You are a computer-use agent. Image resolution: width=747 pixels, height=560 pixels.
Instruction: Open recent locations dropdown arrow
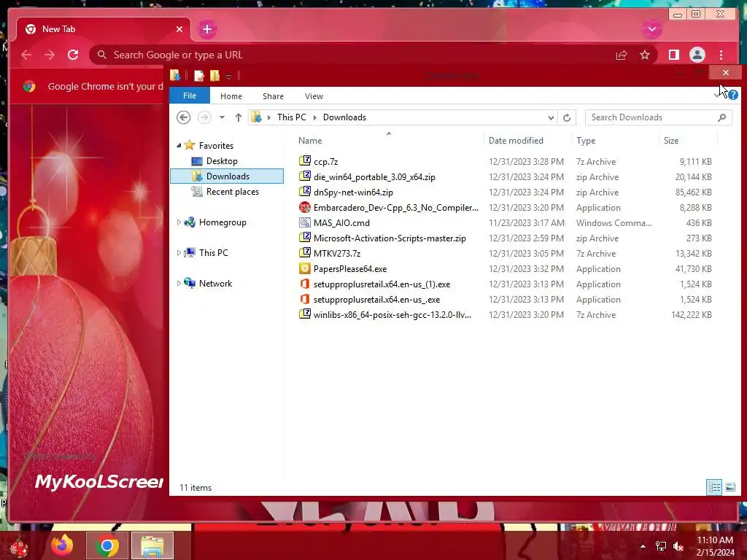tap(222, 117)
